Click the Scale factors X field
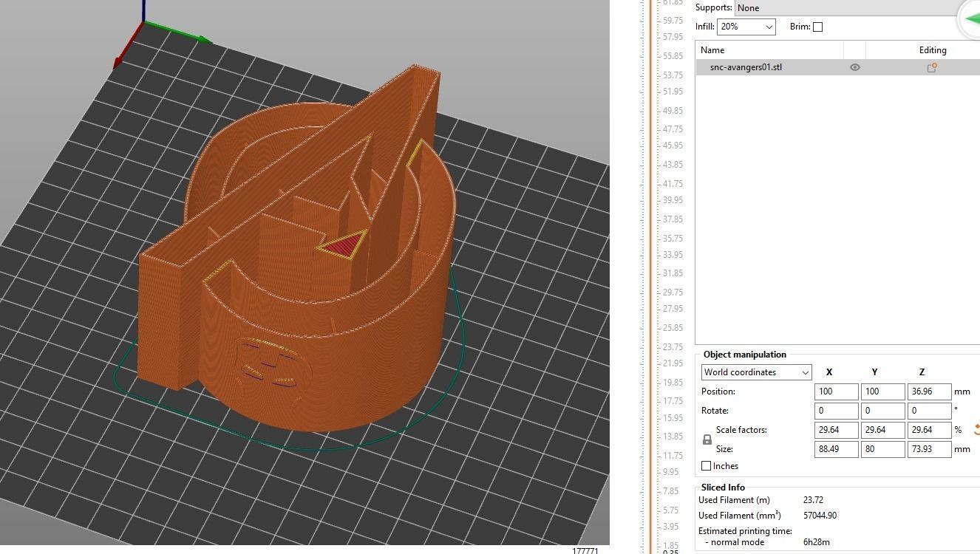The height and width of the screenshot is (554, 980). [x=836, y=430]
